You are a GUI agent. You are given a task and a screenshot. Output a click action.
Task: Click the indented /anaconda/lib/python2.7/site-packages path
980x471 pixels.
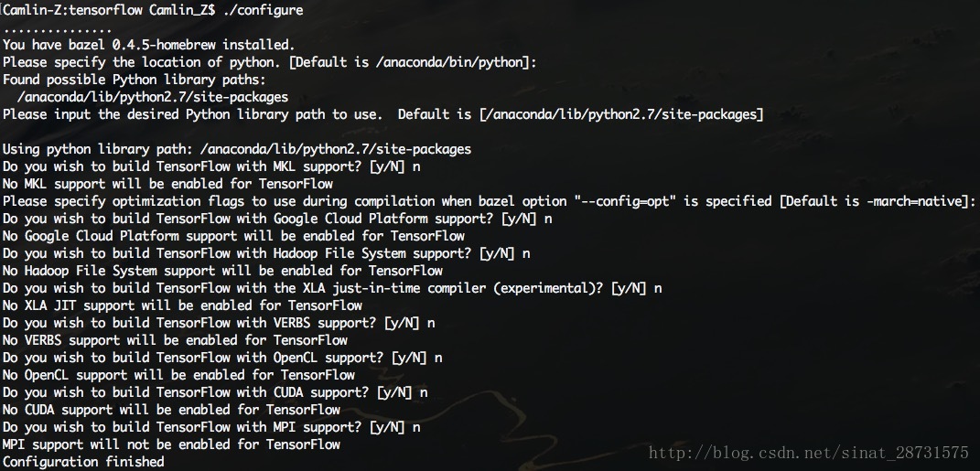coord(153,98)
